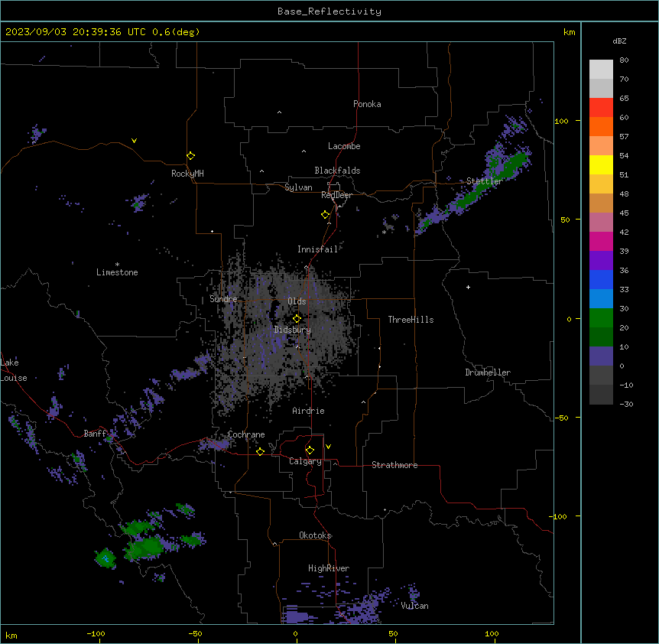Click the Olds town label
Image resolution: width=659 pixels, height=644 pixels.
(297, 301)
